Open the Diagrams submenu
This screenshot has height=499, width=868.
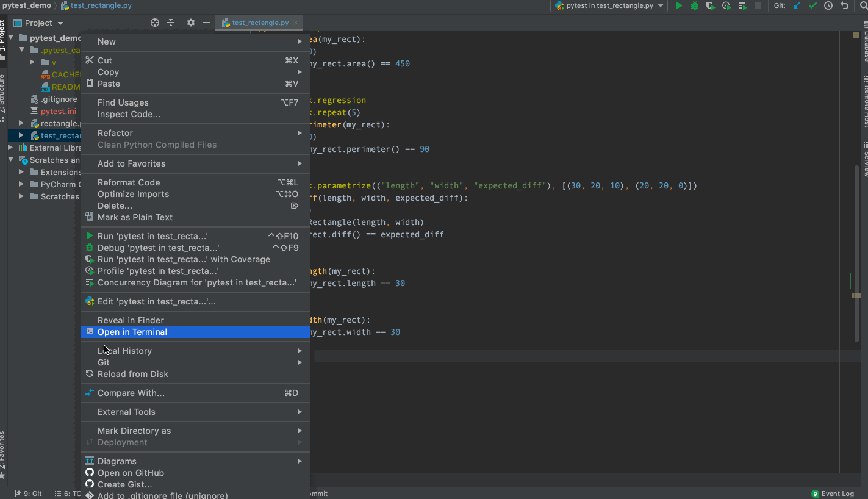point(195,461)
